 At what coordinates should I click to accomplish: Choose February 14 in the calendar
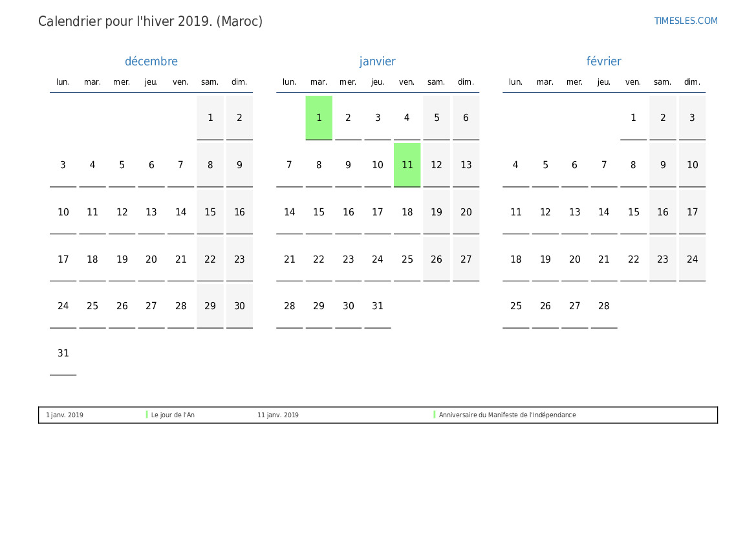click(x=603, y=212)
